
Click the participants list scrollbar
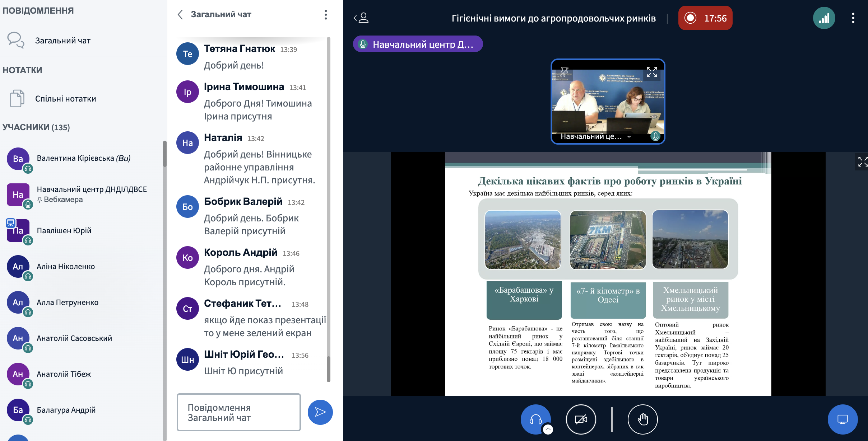(165, 154)
